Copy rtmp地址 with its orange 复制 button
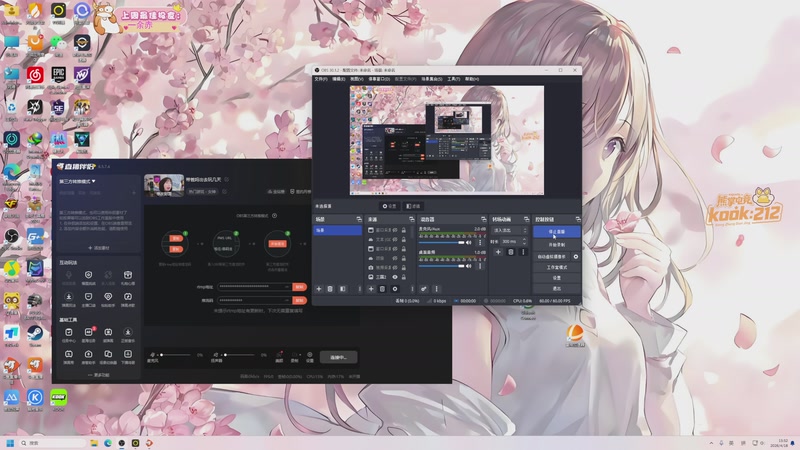The image size is (800, 450). (x=299, y=287)
